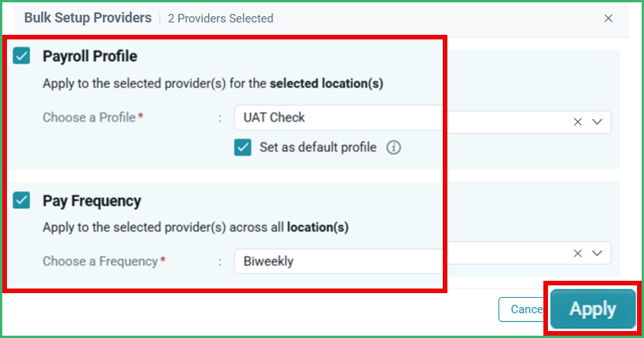The width and height of the screenshot is (644, 338).
Task: Click the Bulk Setup Providers title
Action: (88, 18)
